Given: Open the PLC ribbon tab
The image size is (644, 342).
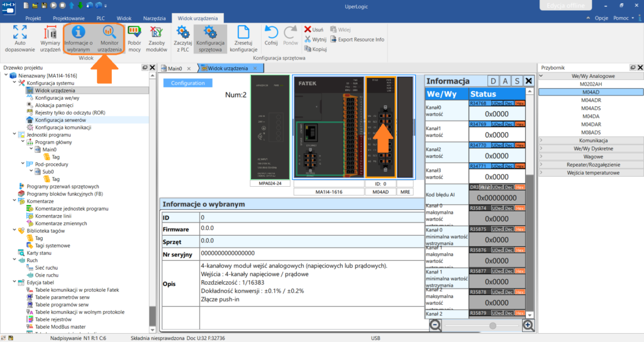Looking at the screenshot, I should tap(101, 18).
